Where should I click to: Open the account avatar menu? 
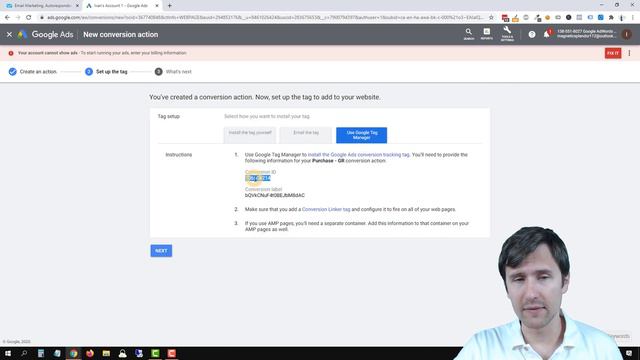pos(626,34)
